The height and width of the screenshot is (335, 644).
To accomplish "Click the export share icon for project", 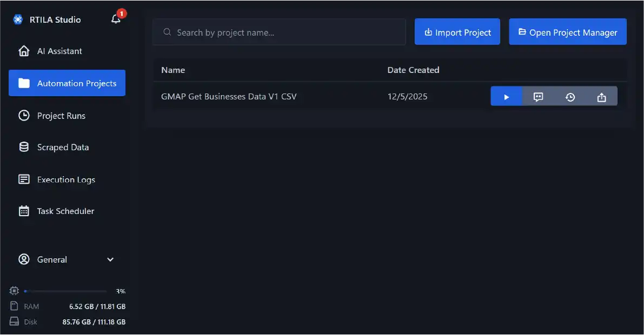I will point(601,97).
